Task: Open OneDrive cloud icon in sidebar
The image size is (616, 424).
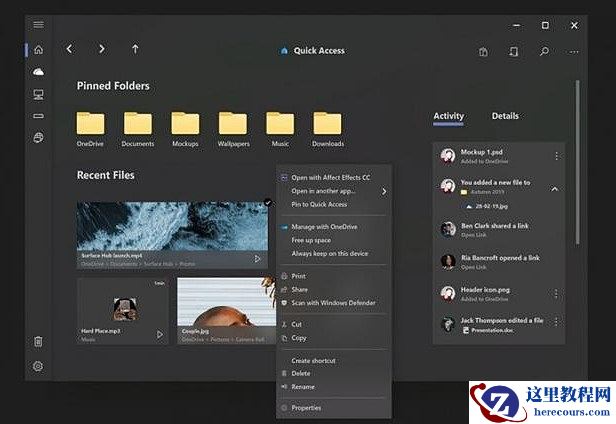Action: (x=38, y=72)
